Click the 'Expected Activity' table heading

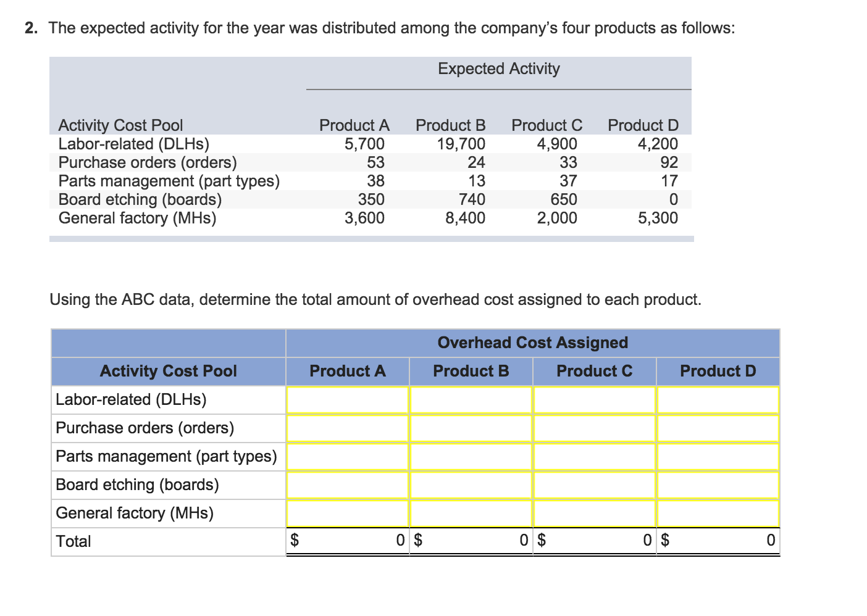499,69
